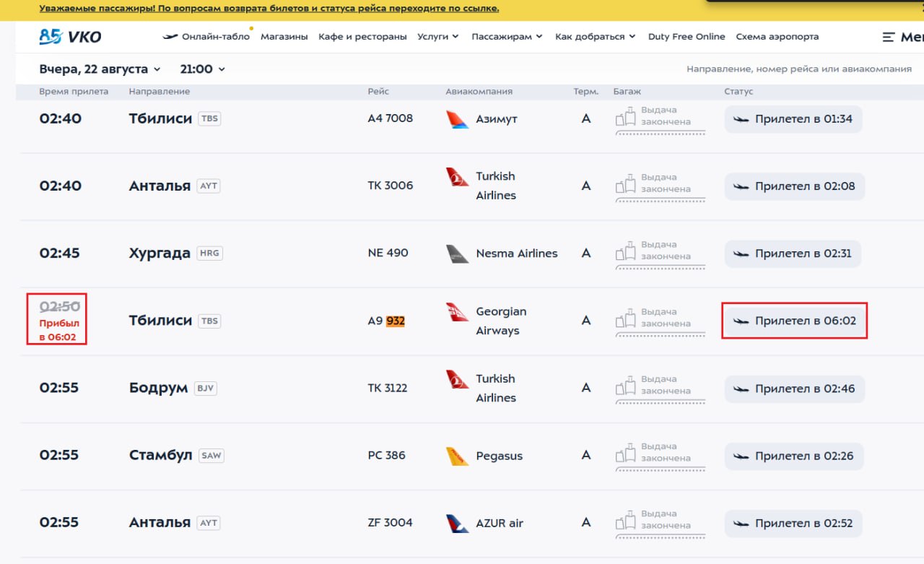Click baggage icon for flight A4 7008
Screen dimensions: 924x564
point(625,118)
